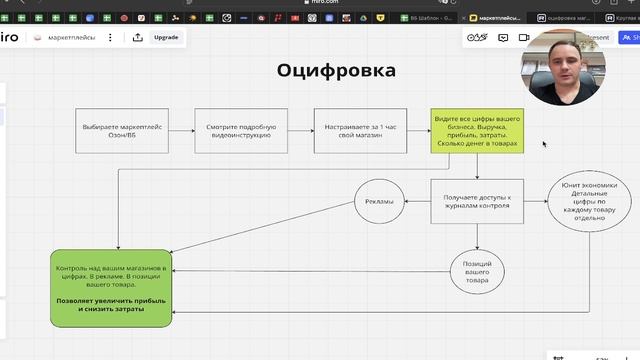Image resolution: width=640 pixels, height=360 pixels.
Task: Click the miro.com address bar
Action: [321, 2]
